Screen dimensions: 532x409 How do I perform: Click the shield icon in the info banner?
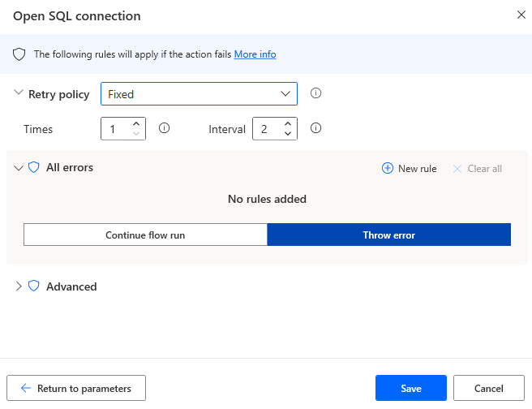(19, 54)
